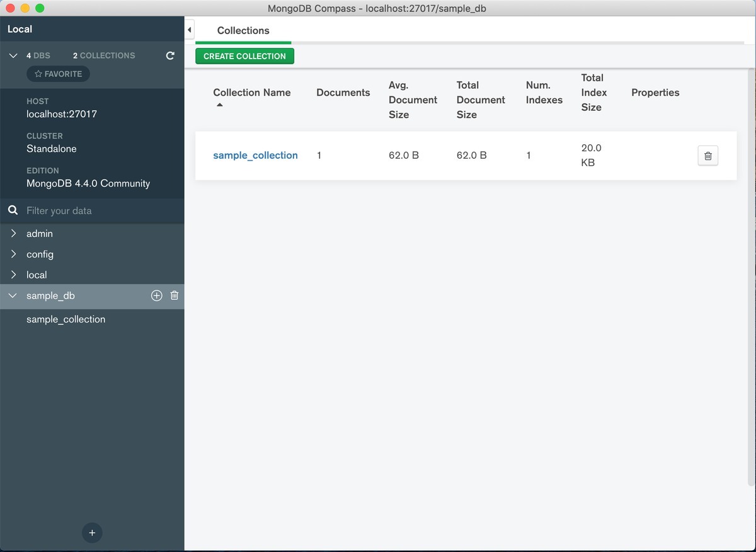
Task: Refresh databases with the reload icon
Action: 169,55
